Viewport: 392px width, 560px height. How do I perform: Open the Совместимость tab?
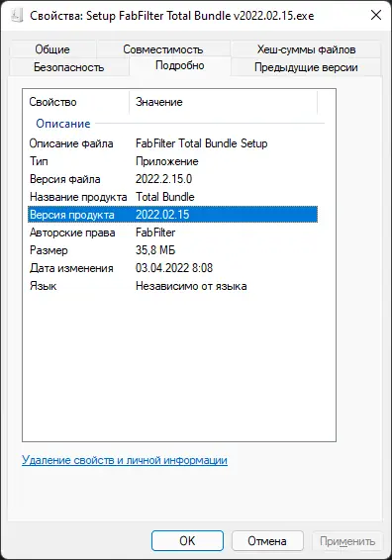163,49
